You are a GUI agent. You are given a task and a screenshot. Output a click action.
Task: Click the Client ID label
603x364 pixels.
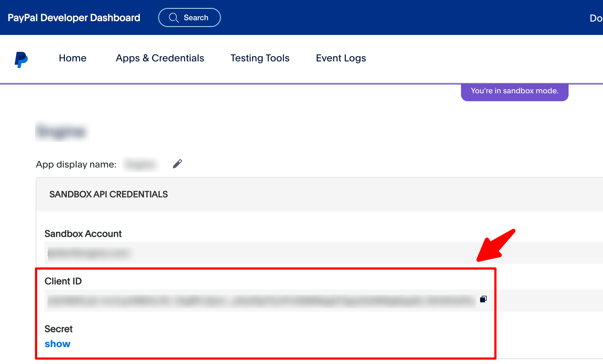coord(63,281)
